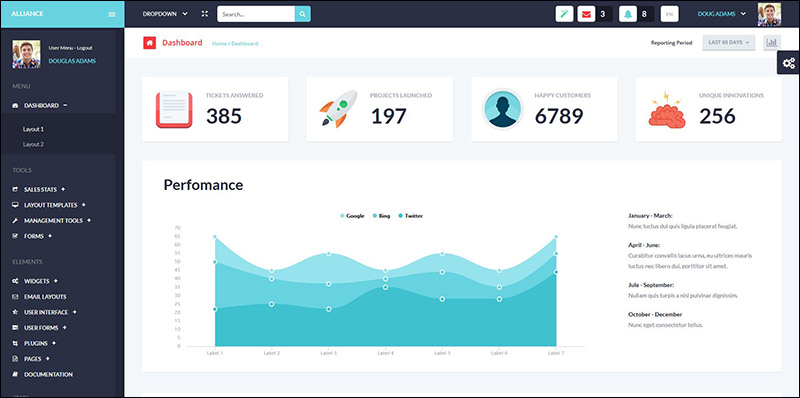Expand the User Interface submenu
This screenshot has height=398, width=800.
click(x=74, y=311)
